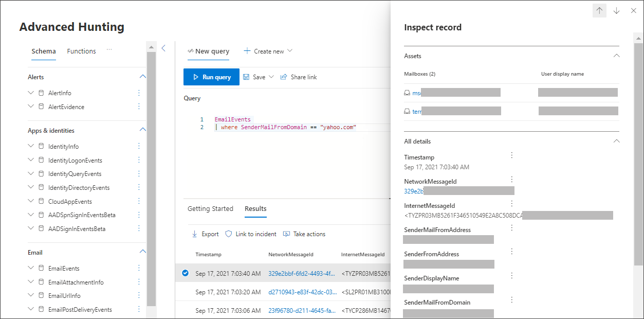Click the Link to incident shield icon
The height and width of the screenshot is (319, 644).
(229, 234)
